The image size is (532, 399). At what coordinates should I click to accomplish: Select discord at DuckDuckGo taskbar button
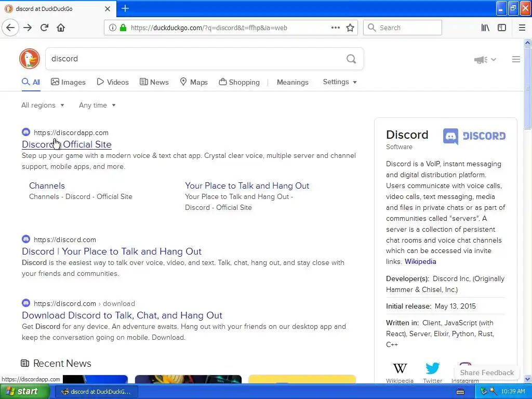click(x=96, y=392)
